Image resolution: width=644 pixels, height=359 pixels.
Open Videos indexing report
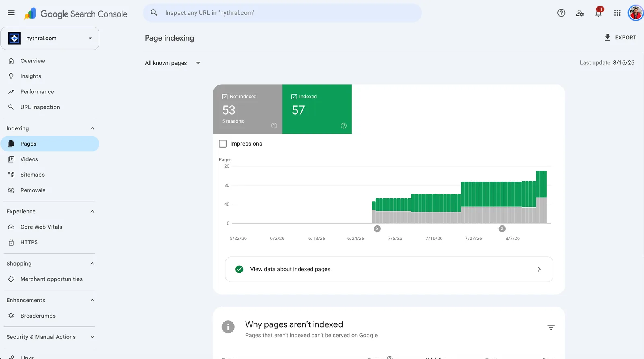[50, 159]
